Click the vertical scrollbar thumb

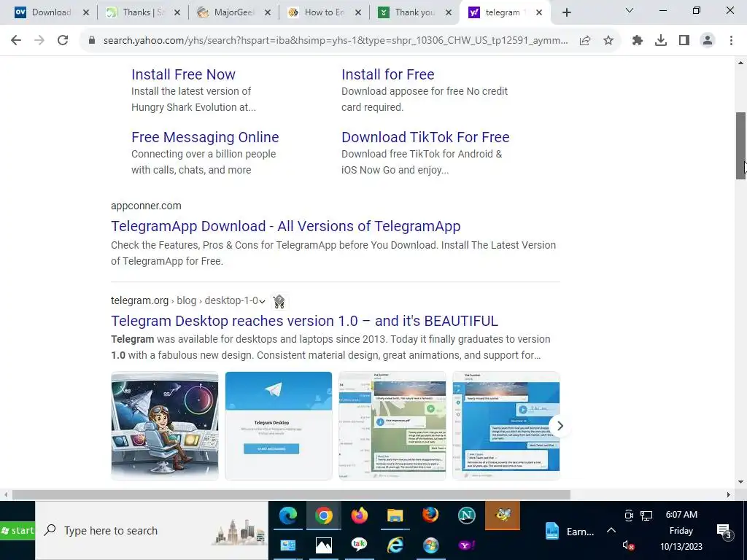[740, 146]
